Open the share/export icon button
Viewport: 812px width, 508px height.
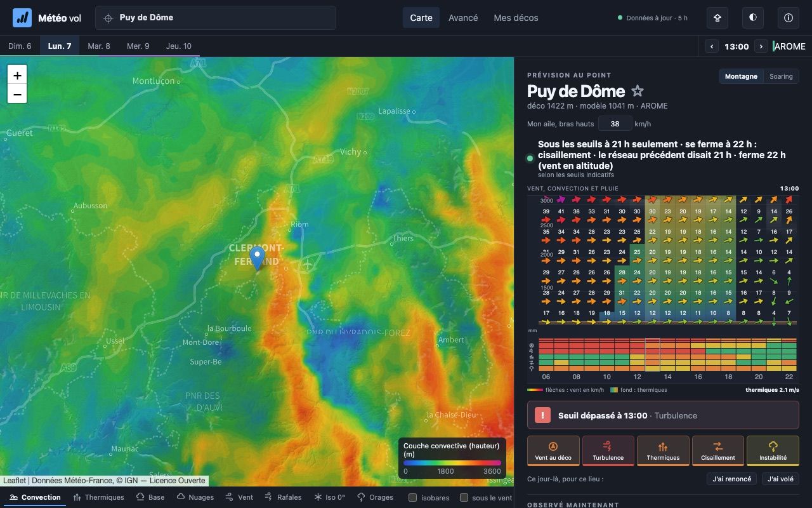click(717, 18)
